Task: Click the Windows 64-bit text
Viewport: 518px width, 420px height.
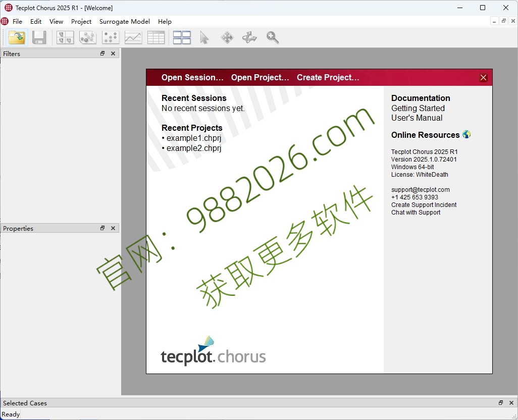Action: click(x=412, y=167)
